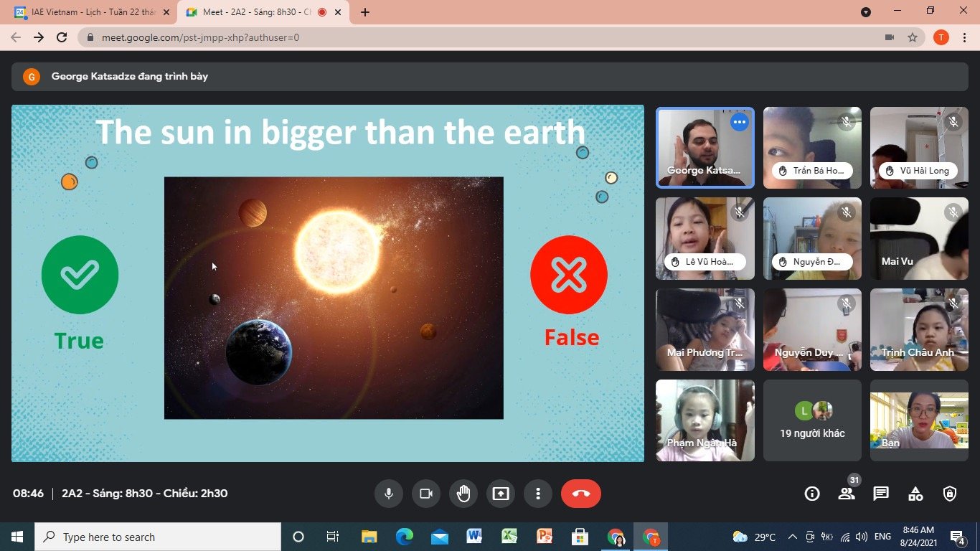The height and width of the screenshot is (551, 980).
Task: Open Excel from the Windows taskbar
Action: 509,537
